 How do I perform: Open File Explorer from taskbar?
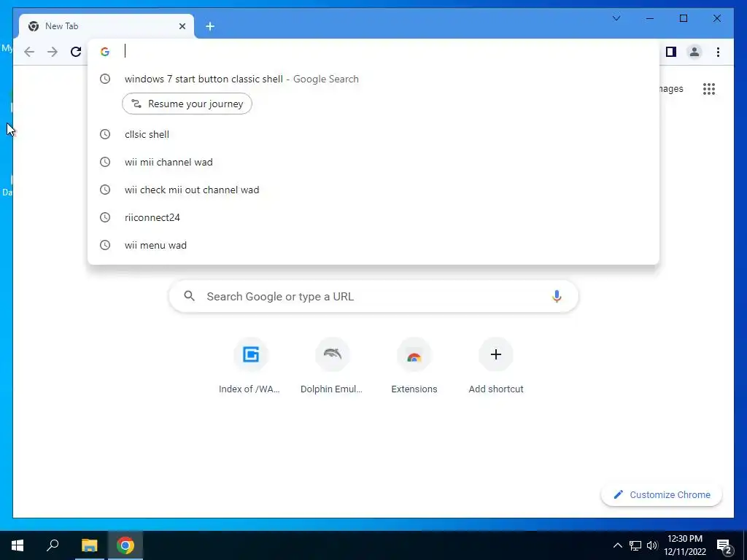(x=89, y=545)
